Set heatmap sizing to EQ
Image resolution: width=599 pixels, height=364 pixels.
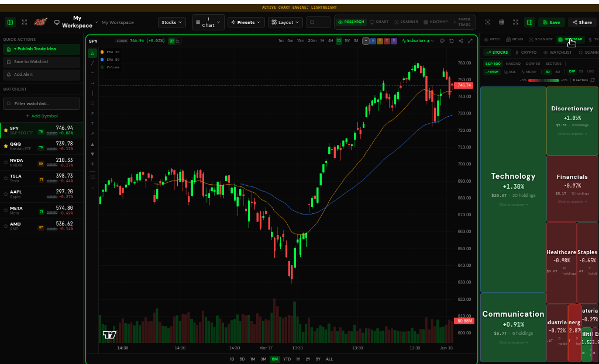click(581, 71)
